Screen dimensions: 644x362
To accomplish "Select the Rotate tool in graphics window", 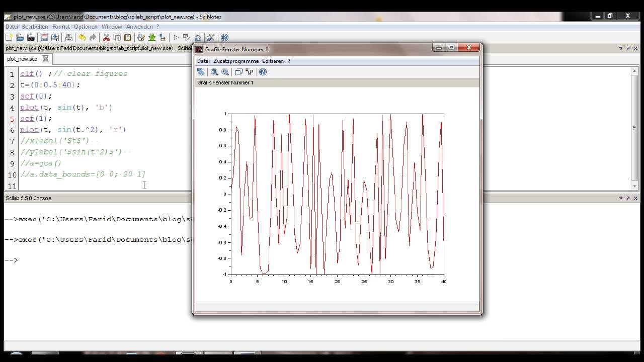I will point(201,72).
